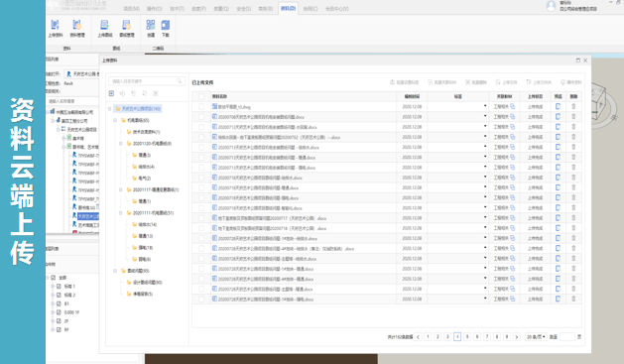
Task: Click the QR code 下载 download icon
Action: click(165, 28)
